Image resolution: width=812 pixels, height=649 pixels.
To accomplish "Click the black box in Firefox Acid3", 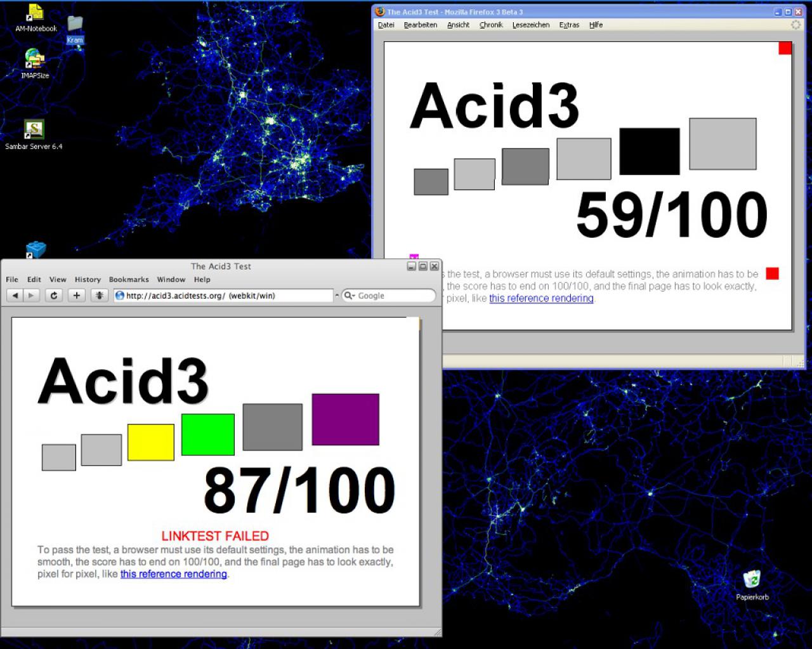I will tap(650, 151).
